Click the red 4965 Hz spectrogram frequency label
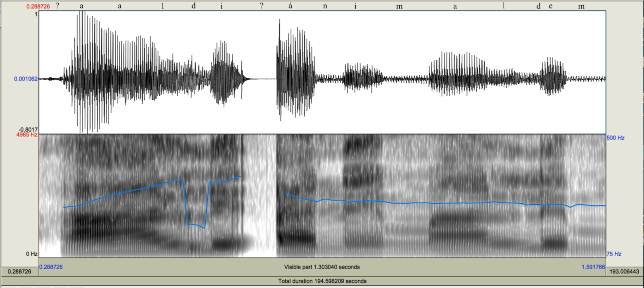Screen dimensions: 644x288 click(x=27, y=135)
